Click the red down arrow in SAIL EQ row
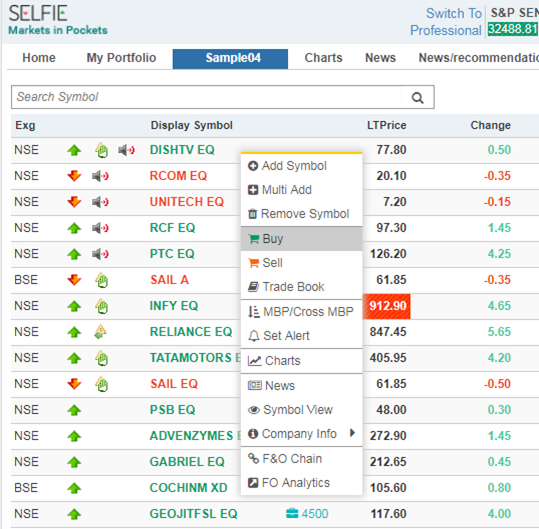The width and height of the screenshot is (539, 529). click(x=74, y=384)
